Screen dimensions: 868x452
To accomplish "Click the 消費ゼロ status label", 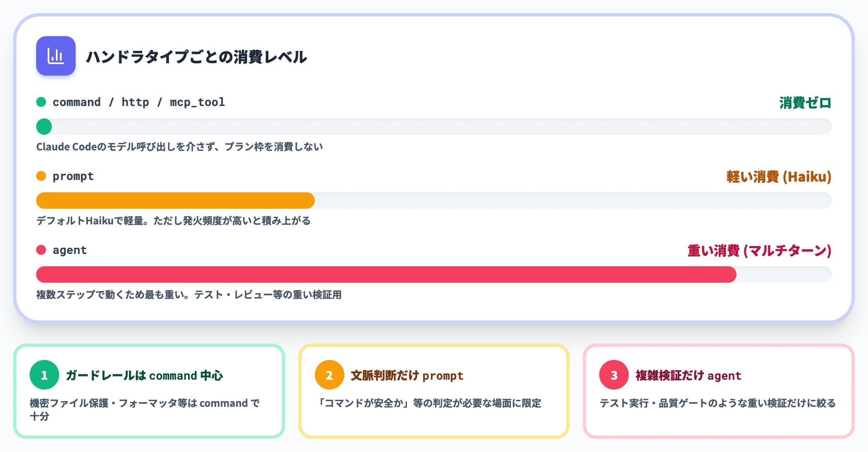I will (x=805, y=103).
